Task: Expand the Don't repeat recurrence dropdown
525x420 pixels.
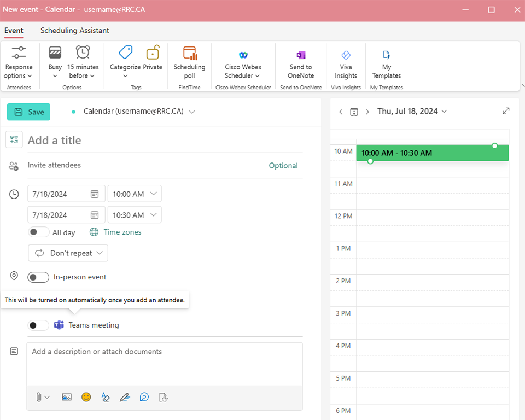Action: click(x=68, y=253)
